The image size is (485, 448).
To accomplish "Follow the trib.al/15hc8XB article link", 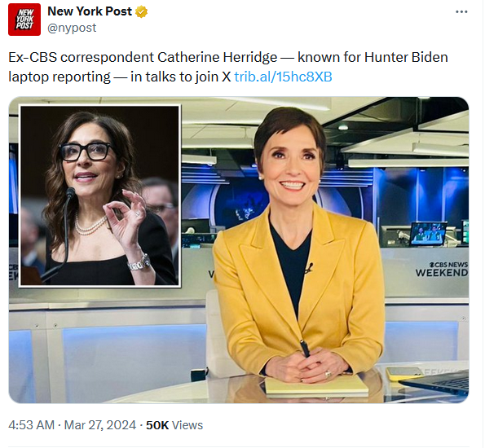I will 283,77.
